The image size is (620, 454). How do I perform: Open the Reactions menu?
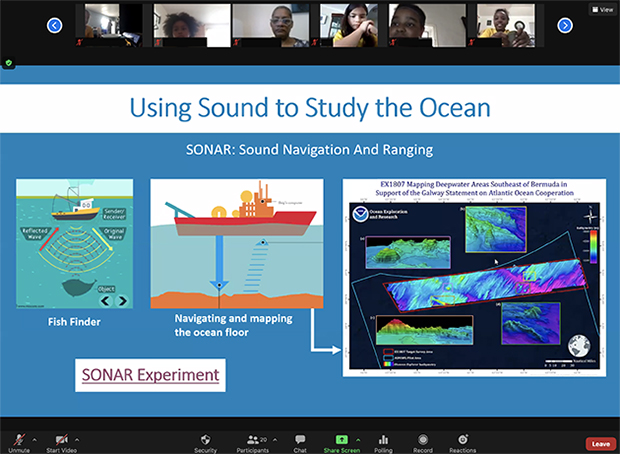pyautogui.click(x=462, y=441)
